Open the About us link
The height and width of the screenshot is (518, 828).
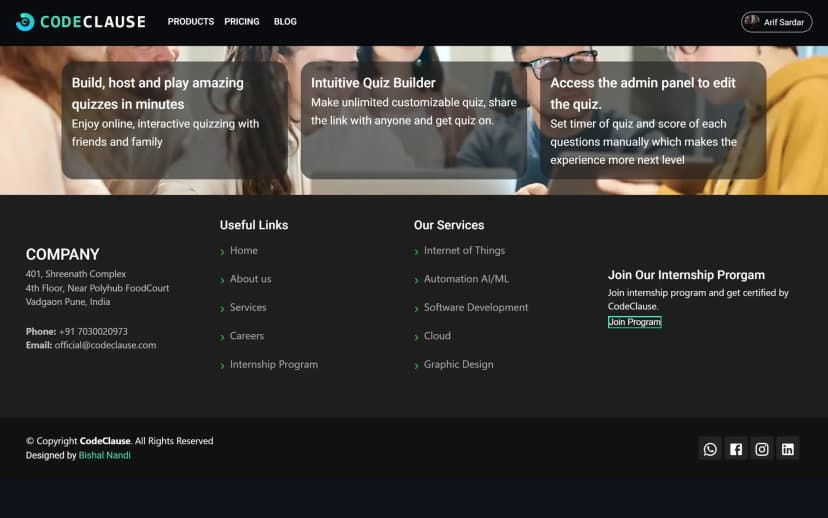click(x=250, y=279)
